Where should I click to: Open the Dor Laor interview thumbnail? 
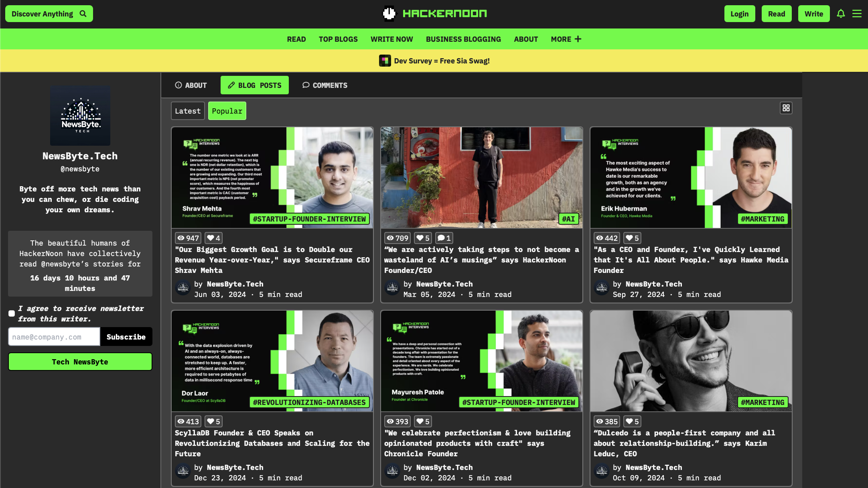[272, 361]
